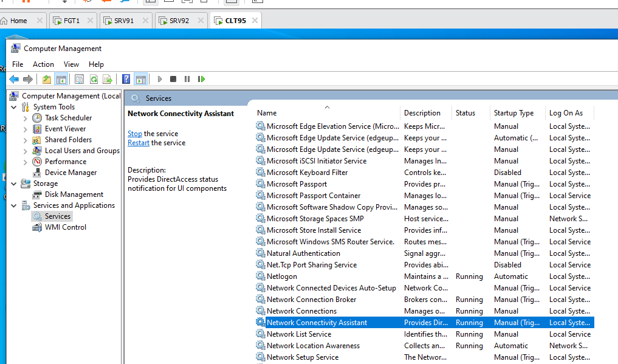This screenshot has height=364, width=618.
Task: Select Task Scheduler in the tree
Action: (68, 118)
